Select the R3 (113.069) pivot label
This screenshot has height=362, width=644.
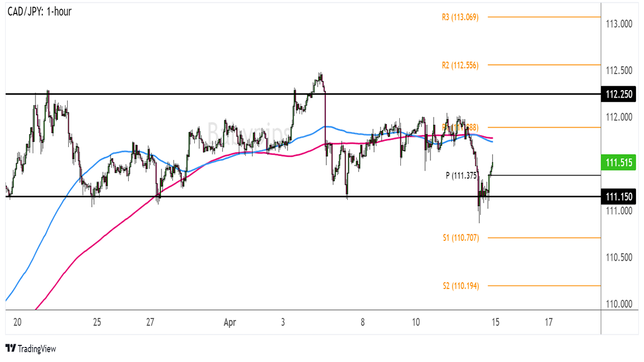pyautogui.click(x=460, y=17)
